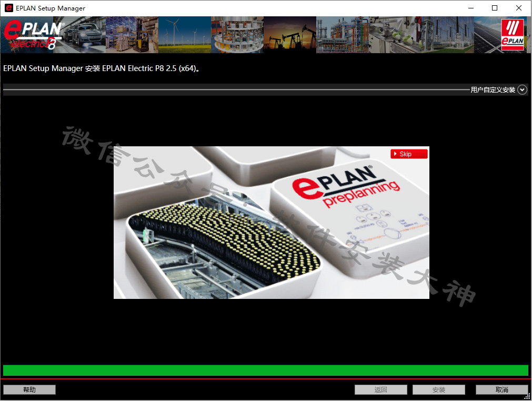Click the 用户自定义安装 label
The width and height of the screenshot is (532, 401).
pos(493,90)
